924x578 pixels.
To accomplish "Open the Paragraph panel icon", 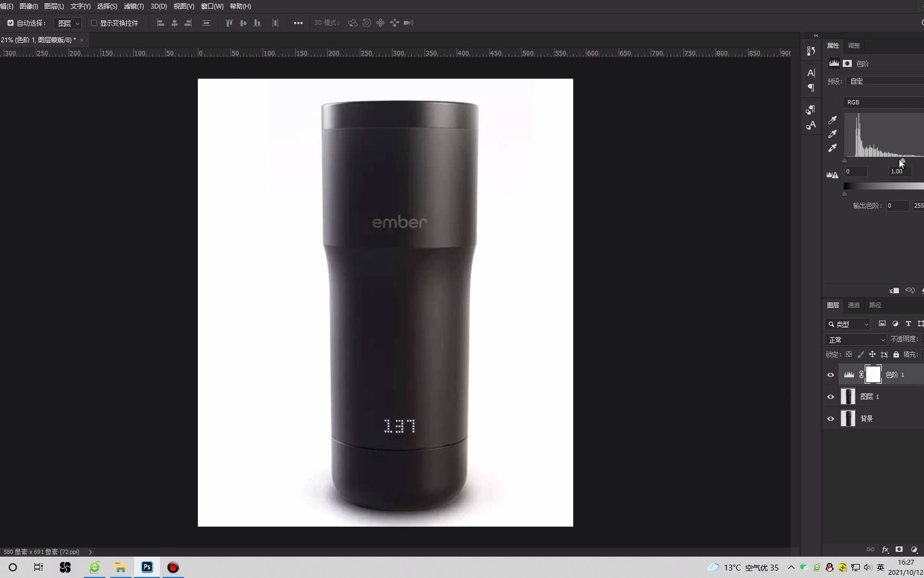I will tap(811, 88).
